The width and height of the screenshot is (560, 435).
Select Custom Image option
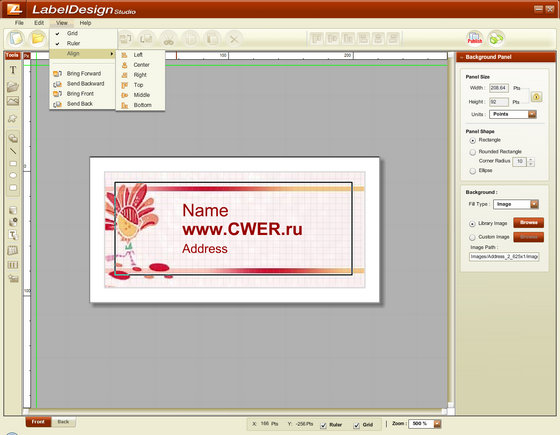click(472, 238)
